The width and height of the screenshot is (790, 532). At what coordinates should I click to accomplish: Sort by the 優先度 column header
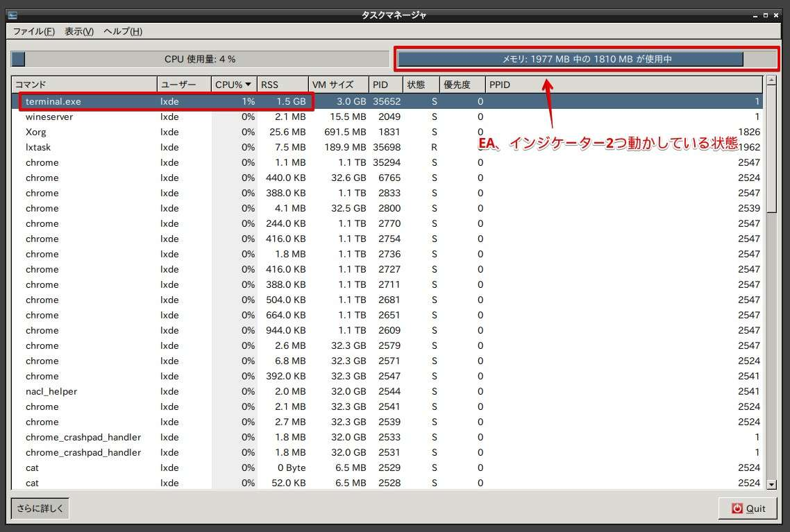(x=462, y=85)
